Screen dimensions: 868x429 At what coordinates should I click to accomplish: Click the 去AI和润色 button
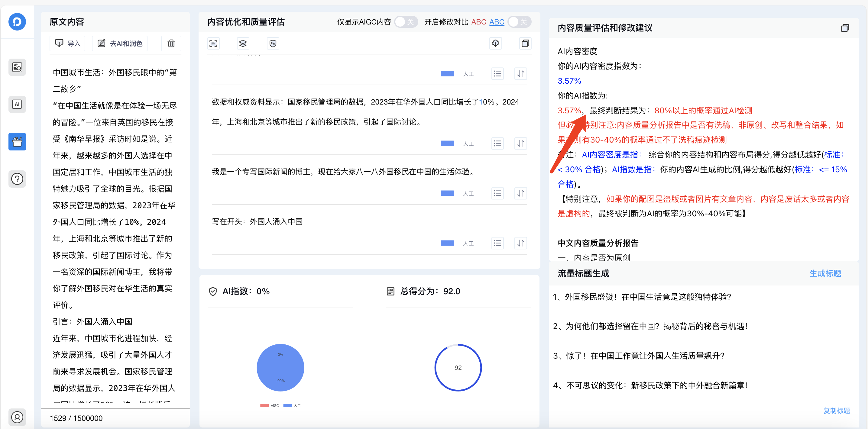coord(120,44)
